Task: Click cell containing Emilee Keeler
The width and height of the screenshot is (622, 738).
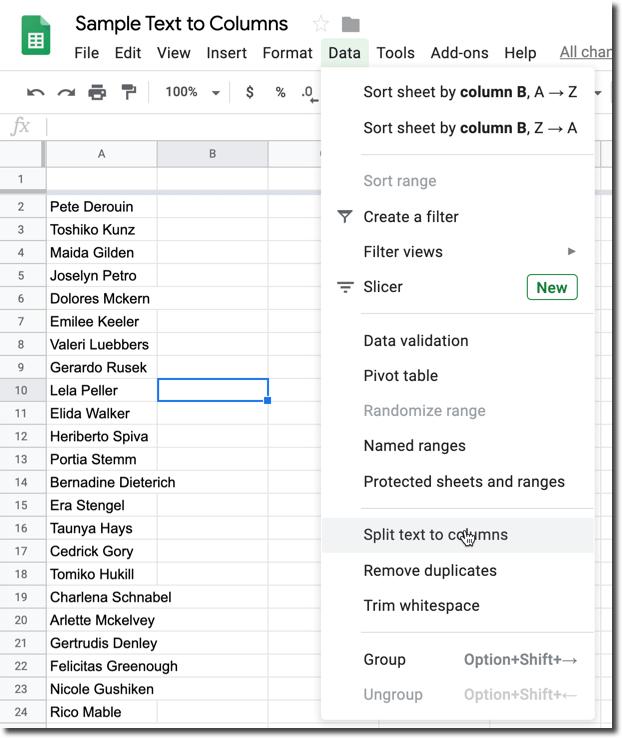Action: click(102, 321)
